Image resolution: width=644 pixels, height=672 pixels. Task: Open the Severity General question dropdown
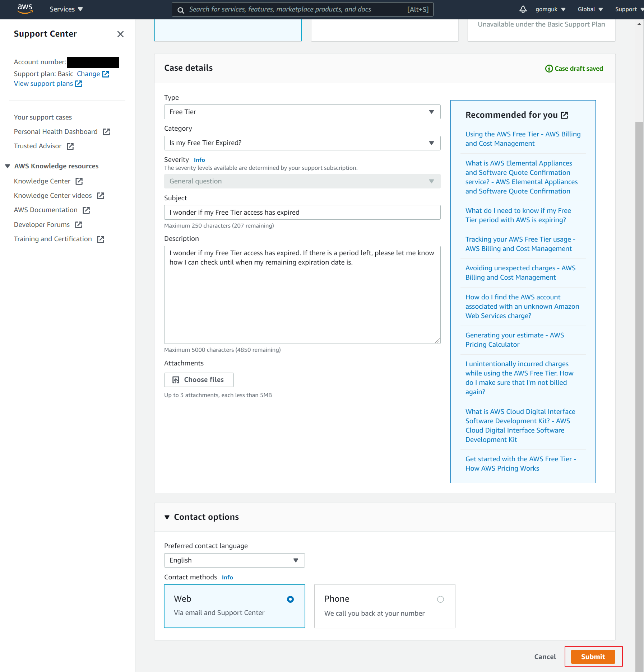(302, 181)
